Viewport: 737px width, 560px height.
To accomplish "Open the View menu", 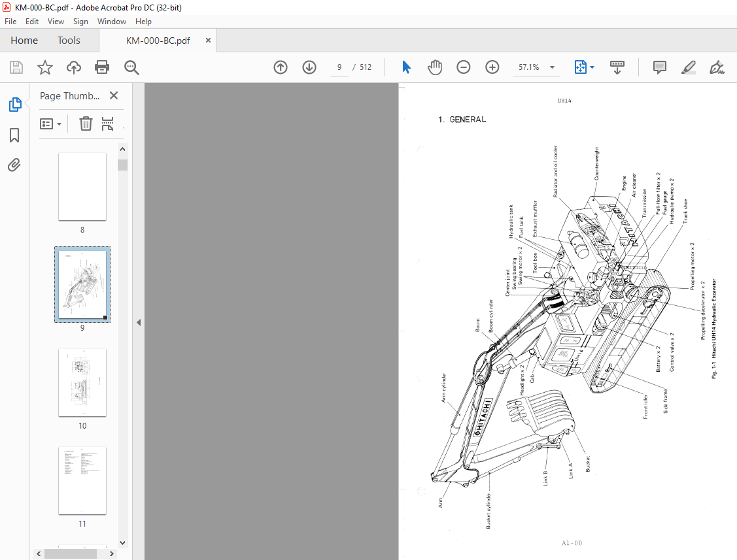I will (56, 21).
